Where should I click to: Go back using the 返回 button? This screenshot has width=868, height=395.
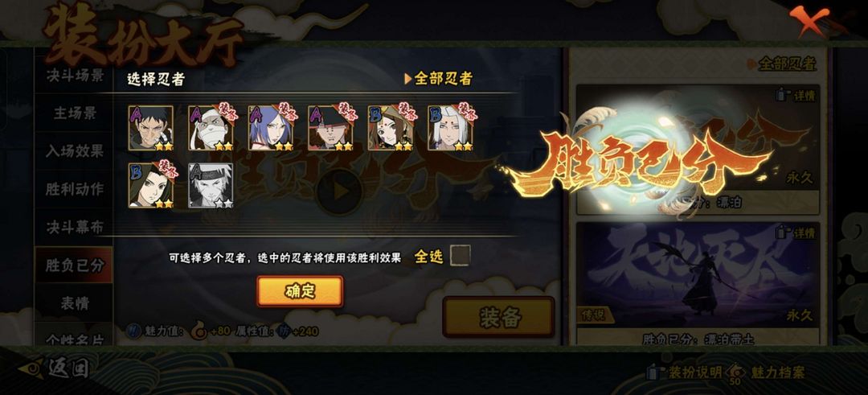(x=55, y=368)
